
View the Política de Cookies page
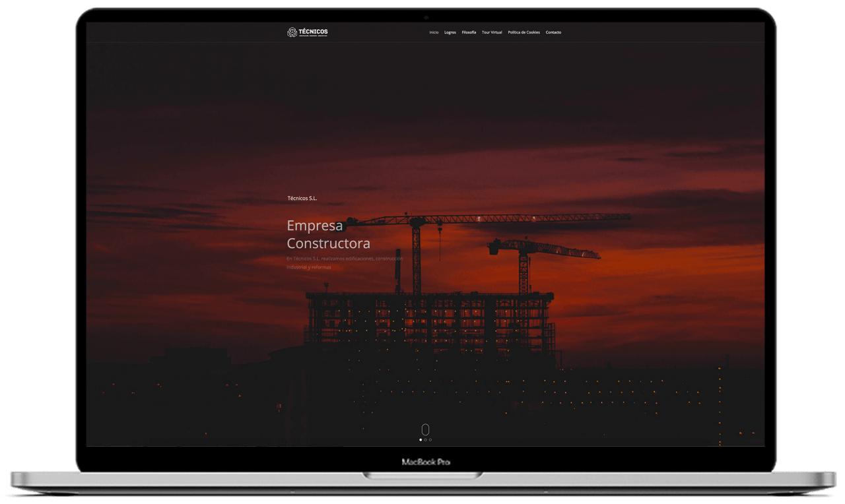point(524,32)
